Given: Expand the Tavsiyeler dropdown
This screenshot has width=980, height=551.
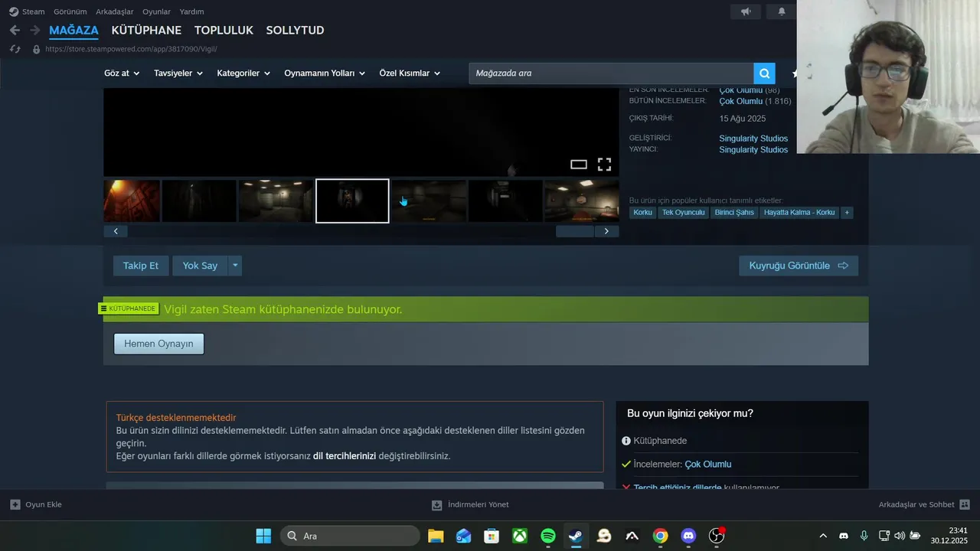Looking at the screenshot, I should [x=178, y=73].
